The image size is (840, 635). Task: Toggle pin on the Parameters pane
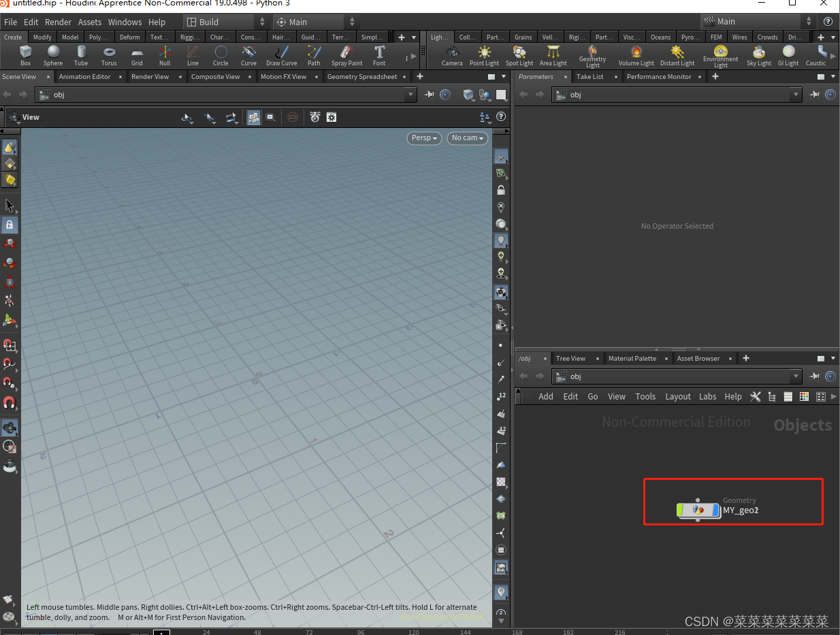(815, 95)
